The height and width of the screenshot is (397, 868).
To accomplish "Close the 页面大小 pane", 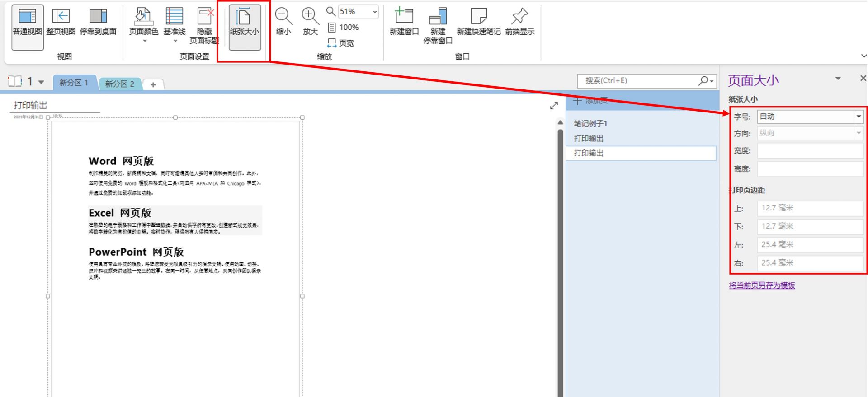I will pyautogui.click(x=863, y=78).
